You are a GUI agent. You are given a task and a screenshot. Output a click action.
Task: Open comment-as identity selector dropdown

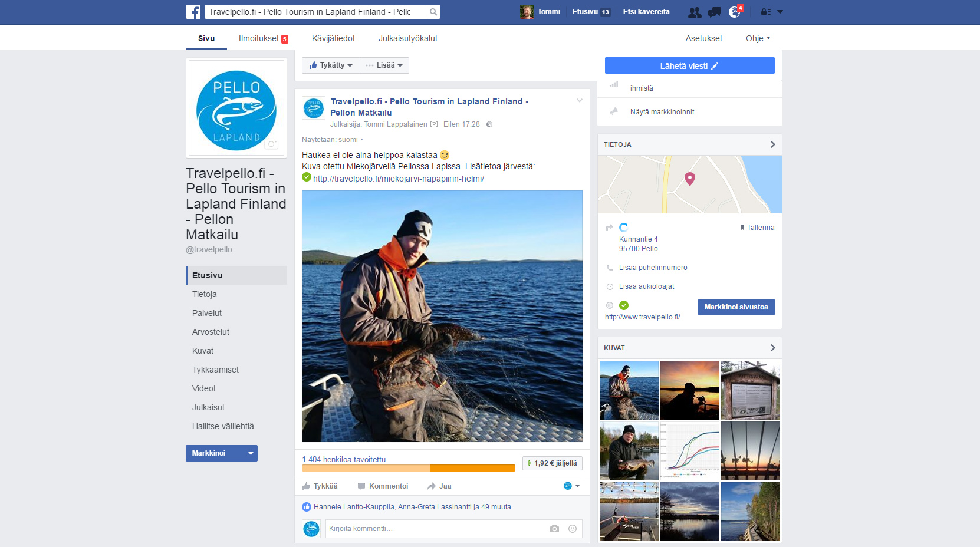coord(571,486)
